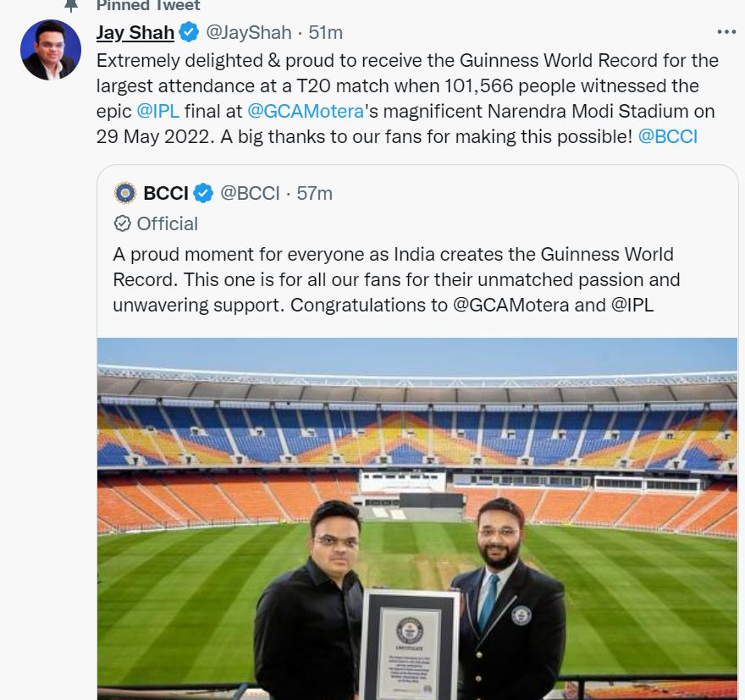Viewport: 745px width, 700px height.
Task: Open the quoted BCCI tweet text
Action: [x=396, y=279]
